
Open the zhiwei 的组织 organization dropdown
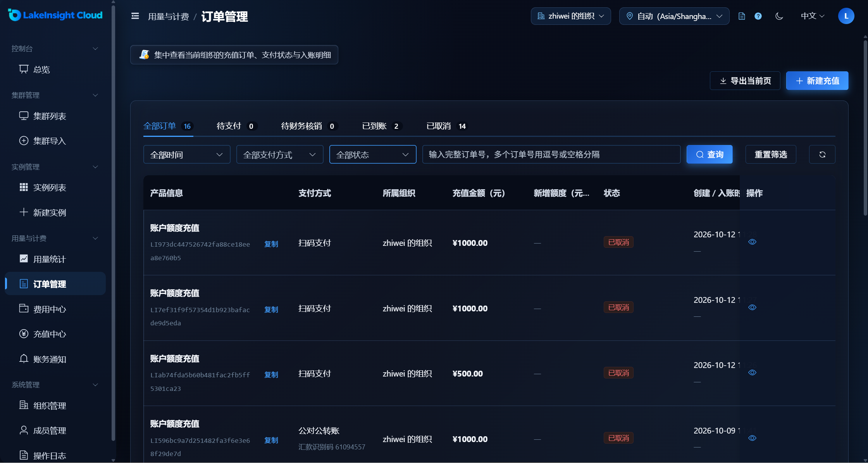tap(571, 16)
